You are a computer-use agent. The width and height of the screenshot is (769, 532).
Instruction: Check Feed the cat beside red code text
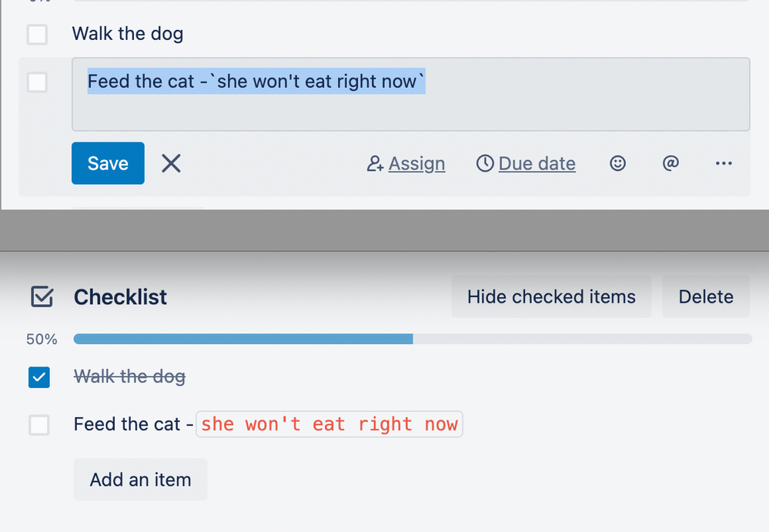point(38,425)
